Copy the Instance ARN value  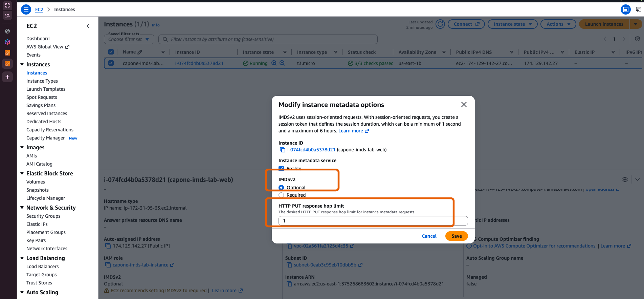pos(289,284)
